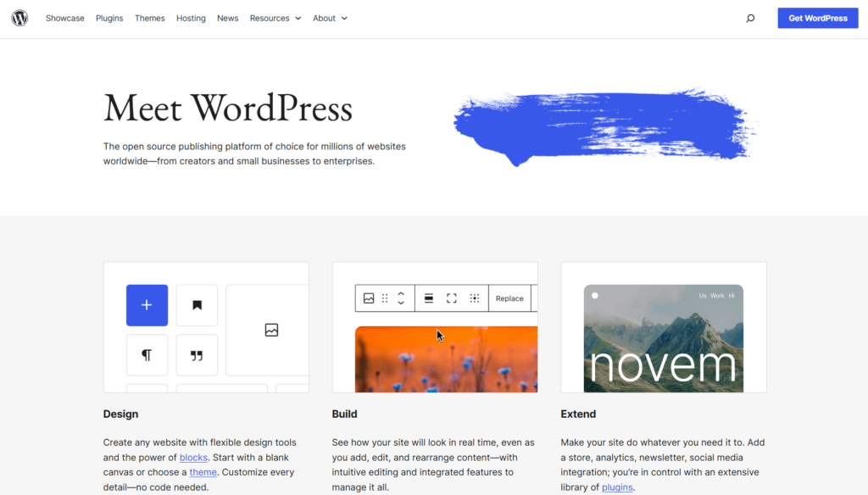Follow the 'theme' link in Design text

click(203, 472)
